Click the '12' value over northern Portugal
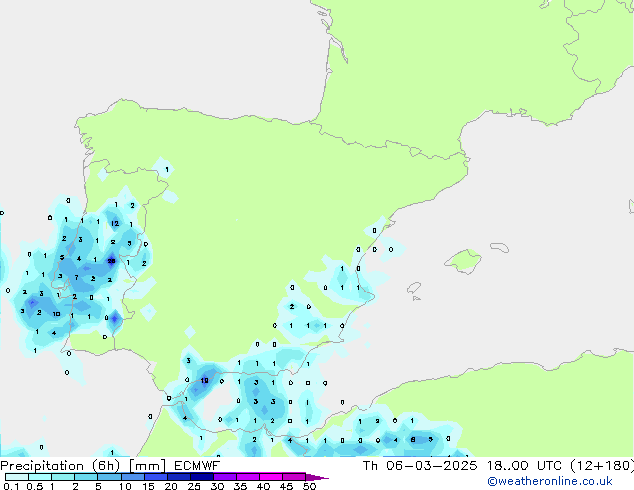 pyautogui.click(x=115, y=223)
